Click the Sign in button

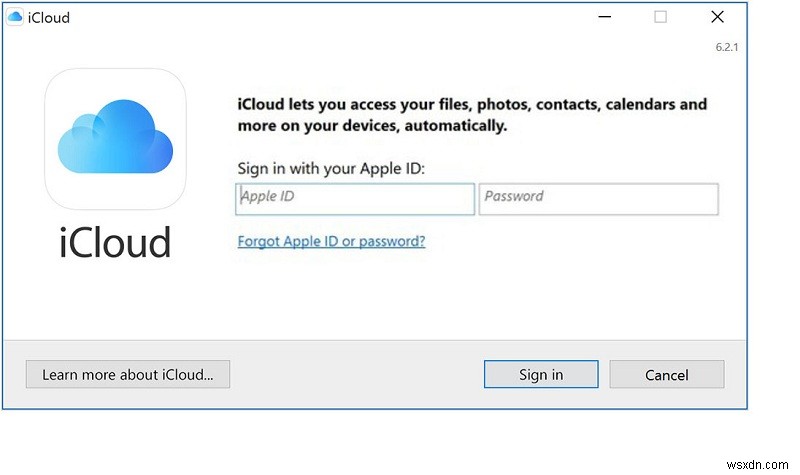coord(541,374)
